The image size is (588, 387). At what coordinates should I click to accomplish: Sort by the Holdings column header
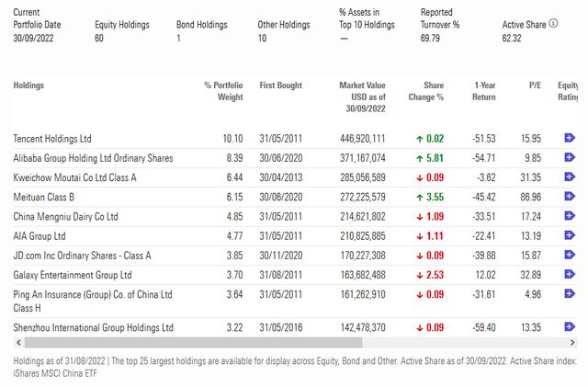(x=28, y=85)
